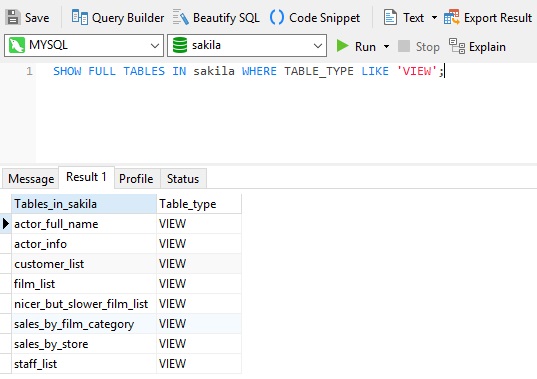Expand the MYSQL connection dropdown
The height and width of the screenshot is (379, 537).
pyautogui.click(x=84, y=45)
